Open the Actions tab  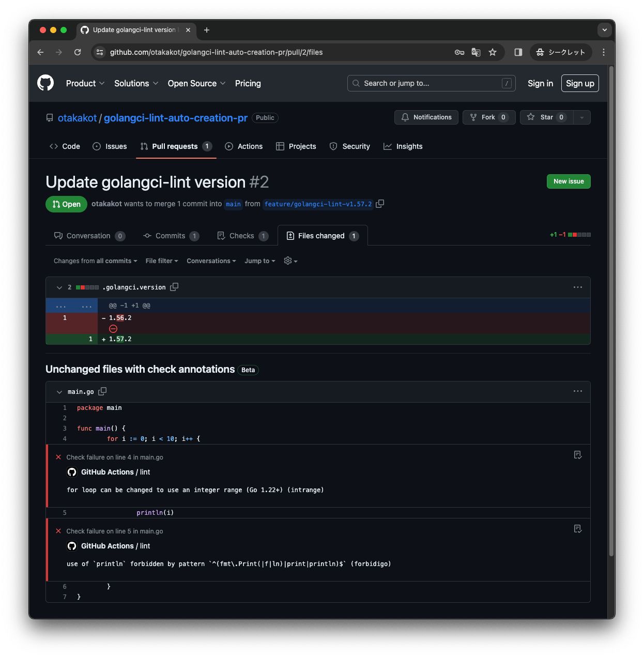point(244,146)
